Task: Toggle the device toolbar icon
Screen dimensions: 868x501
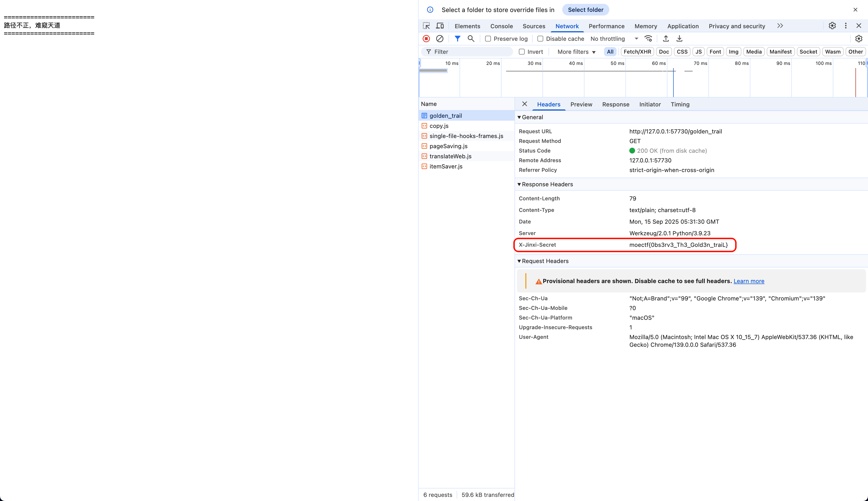Action: pyautogui.click(x=440, y=26)
